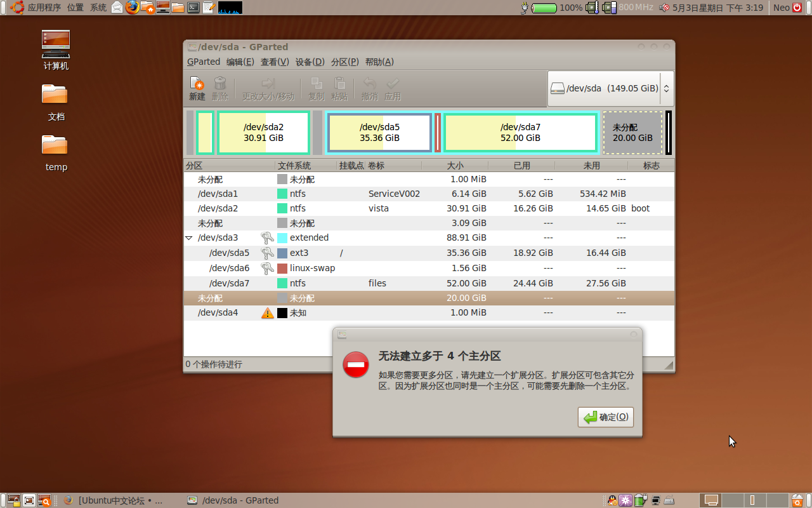Select the /dev/sda1 ServiceV002 row
The width and height of the screenshot is (812, 508).
(429, 194)
